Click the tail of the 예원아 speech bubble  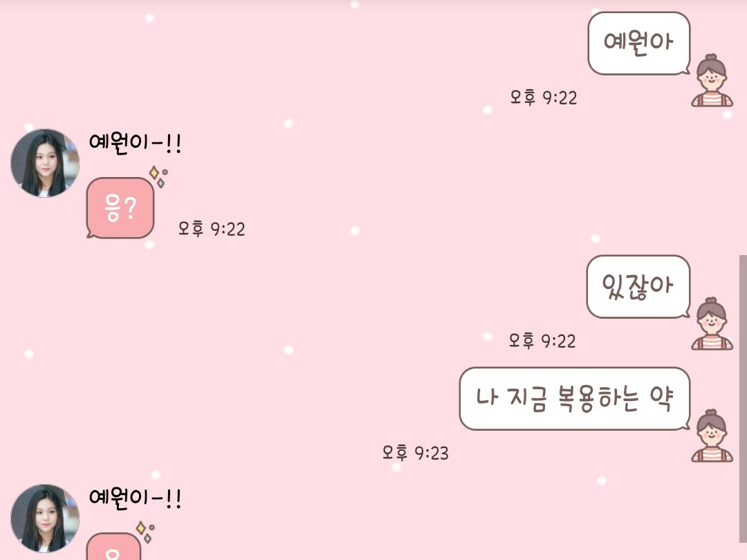coord(686,71)
